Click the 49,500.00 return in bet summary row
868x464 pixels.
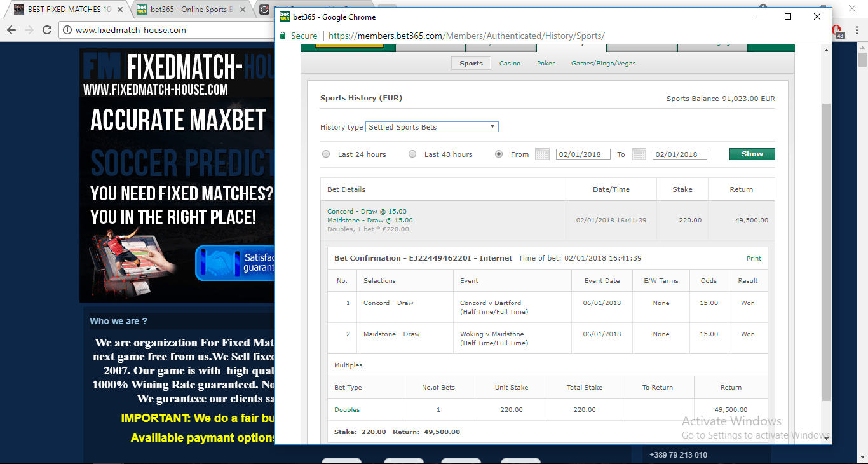click(x=752, y=221)
